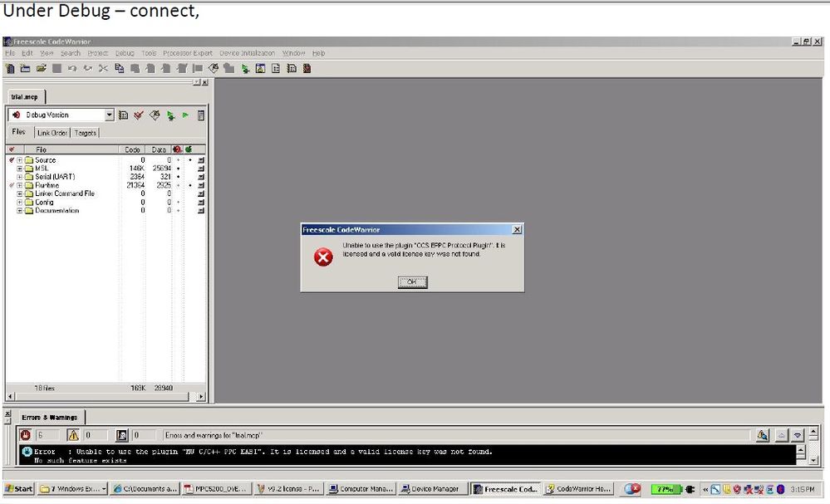Viewport: 830px width, 504px height.
Task: Switch to the Link Order tab
Action: click(x=52, y=133)
